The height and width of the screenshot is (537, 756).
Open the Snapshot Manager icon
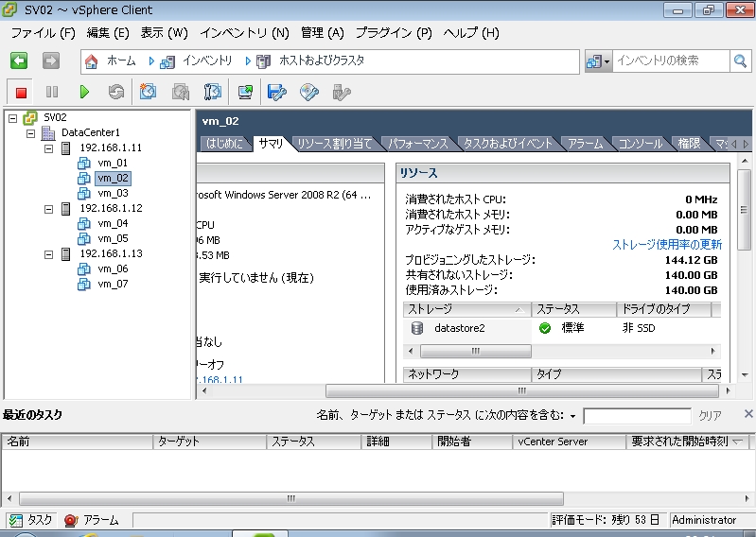(213, 92)
